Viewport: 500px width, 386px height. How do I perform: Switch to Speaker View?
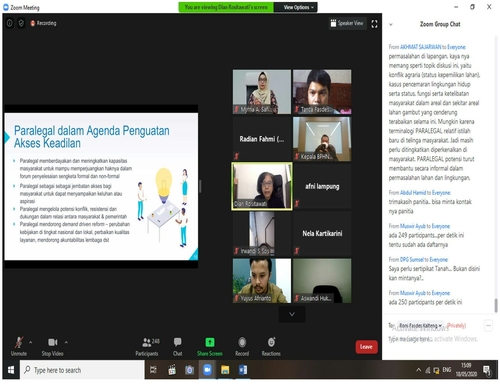pos(347,23)
